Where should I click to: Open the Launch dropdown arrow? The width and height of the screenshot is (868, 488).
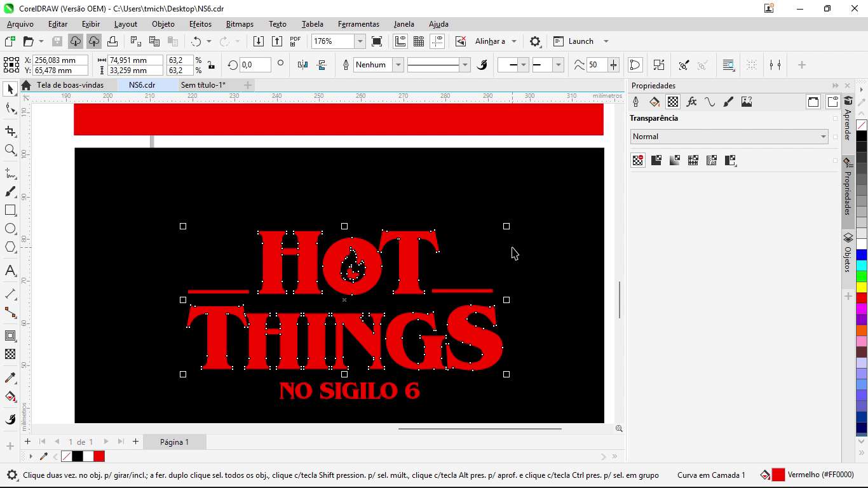click(x=606, y=41)
